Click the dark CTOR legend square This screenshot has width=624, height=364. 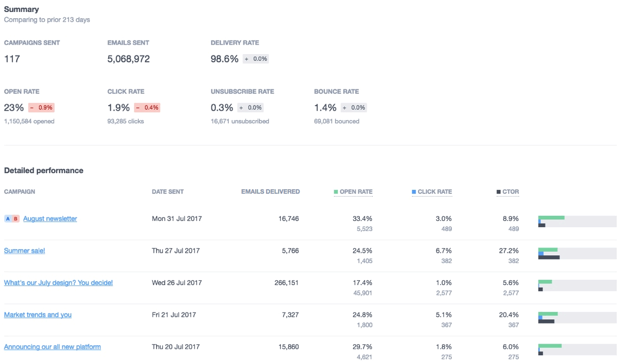tap(499, 192)
